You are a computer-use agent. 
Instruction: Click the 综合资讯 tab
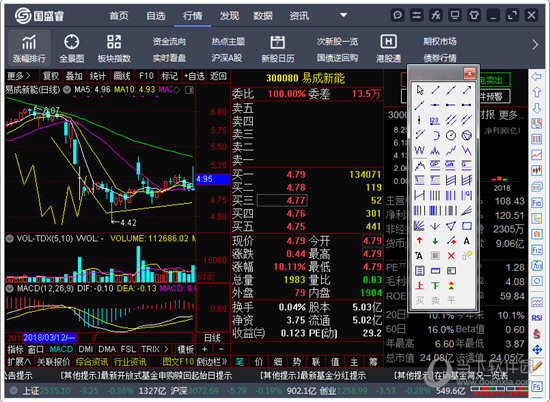pyautogui.click(x=92, y=361)
